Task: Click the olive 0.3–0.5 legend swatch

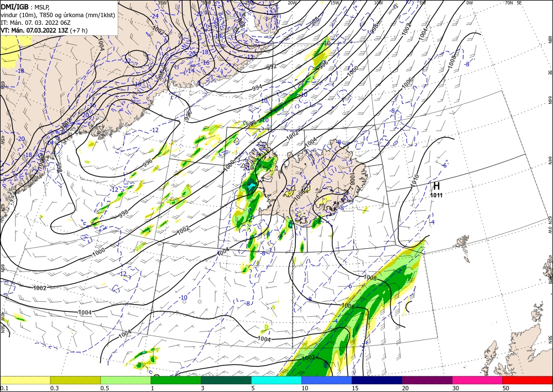Action: 75,380
